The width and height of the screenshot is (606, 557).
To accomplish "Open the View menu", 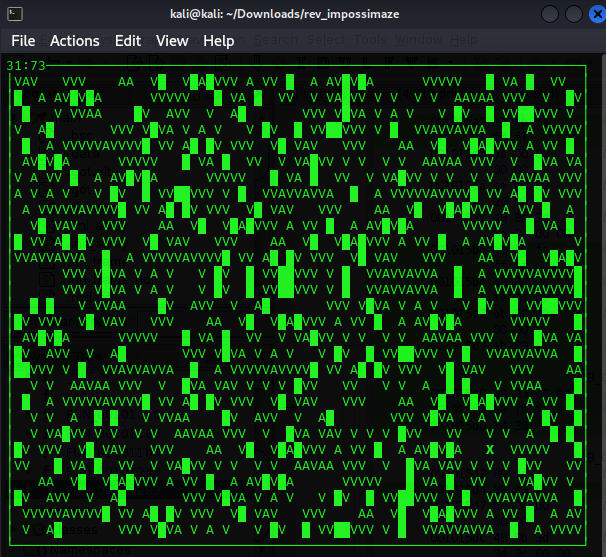I will (172, 41).
